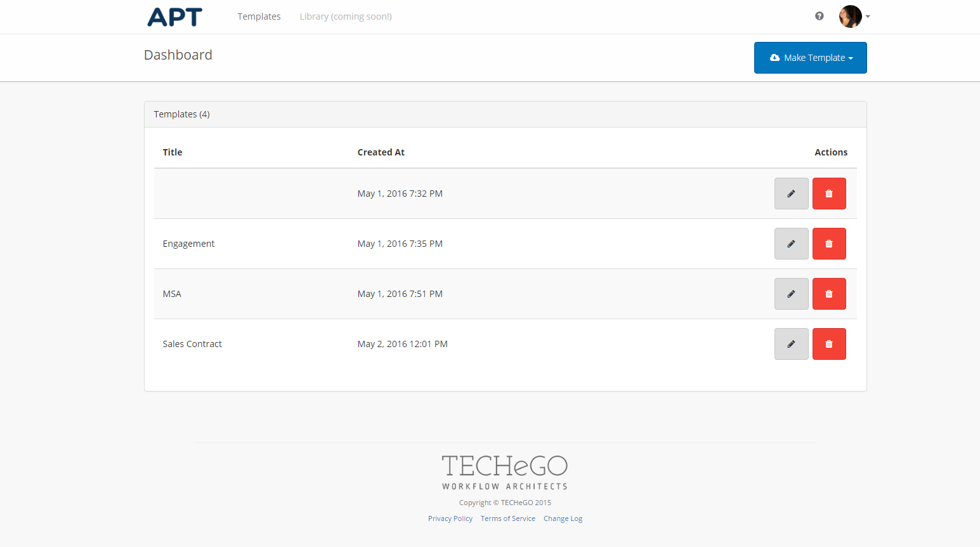This screenshot has height=547, width=980.
Task: Open the Make Template dropdown
Action: [810, 58]
